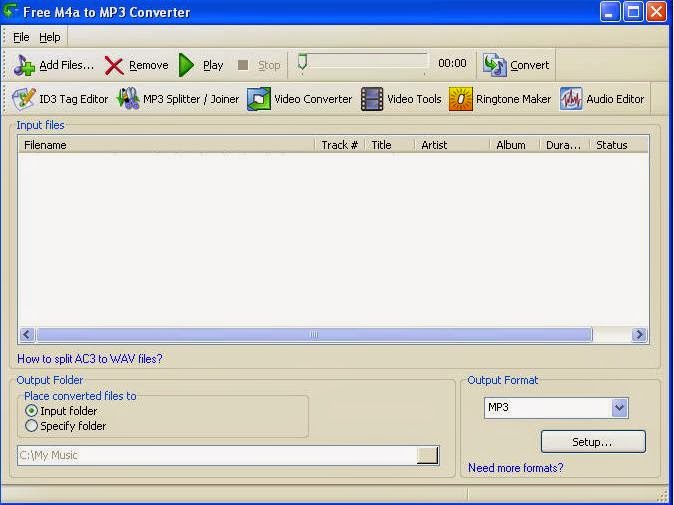Click the scroll right arrow of file list
The width and height of the screenshot is (674, 505).
639,334
